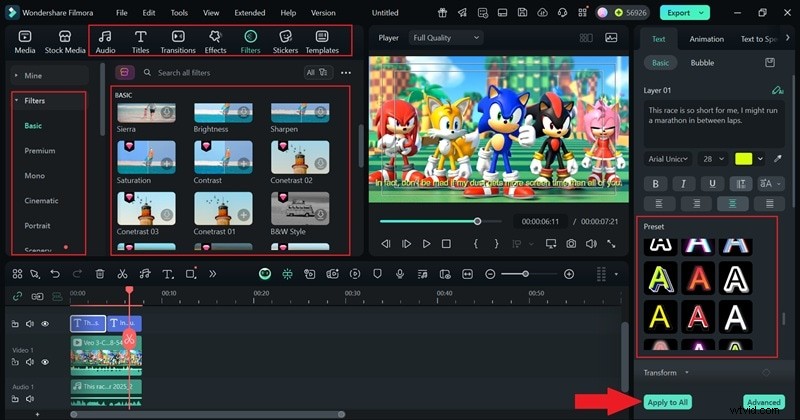Toggle italic text formatting
Screen dimensions: 800x420
[683, 184]
